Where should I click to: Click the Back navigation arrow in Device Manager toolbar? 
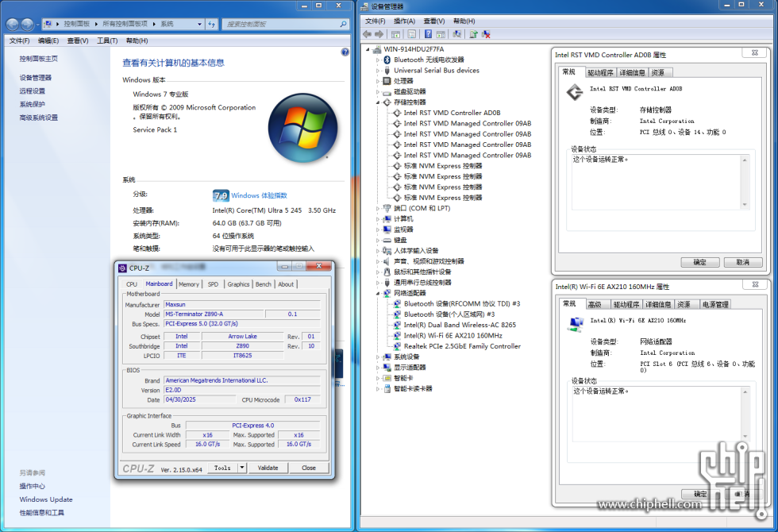click(367, 33)
